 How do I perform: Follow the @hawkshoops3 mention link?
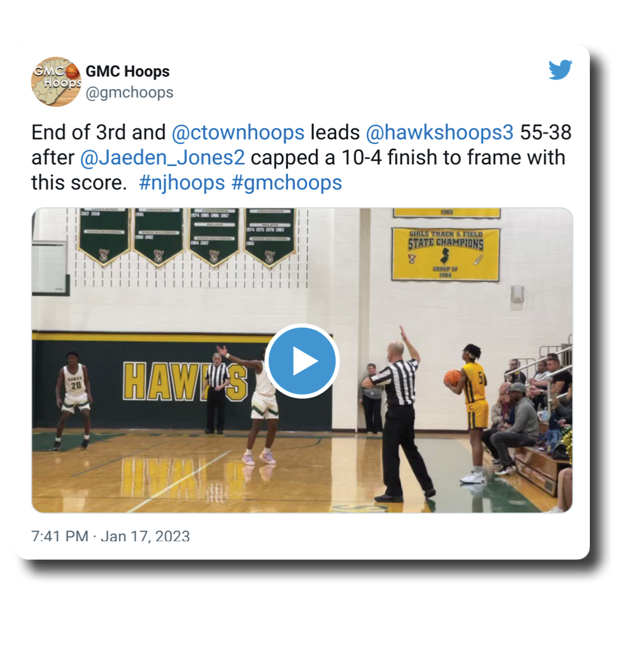pyautogui.click(x=440, y=132)
